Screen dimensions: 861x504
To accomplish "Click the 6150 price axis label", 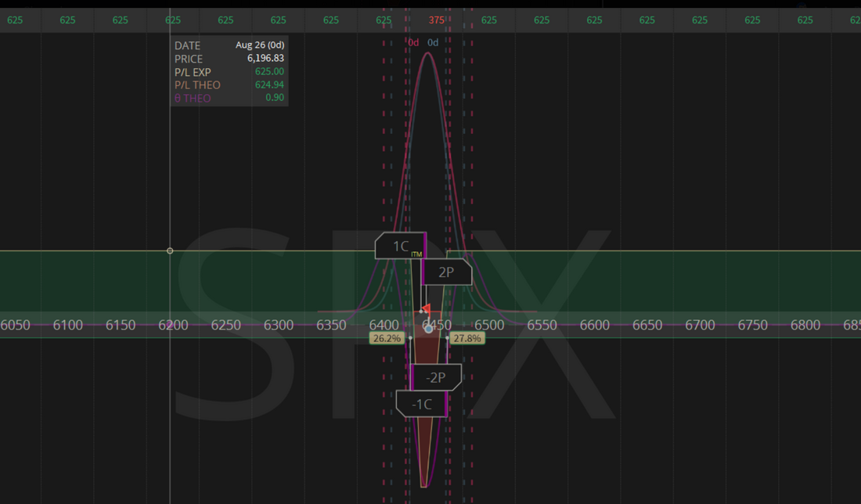I will point(121,325).
